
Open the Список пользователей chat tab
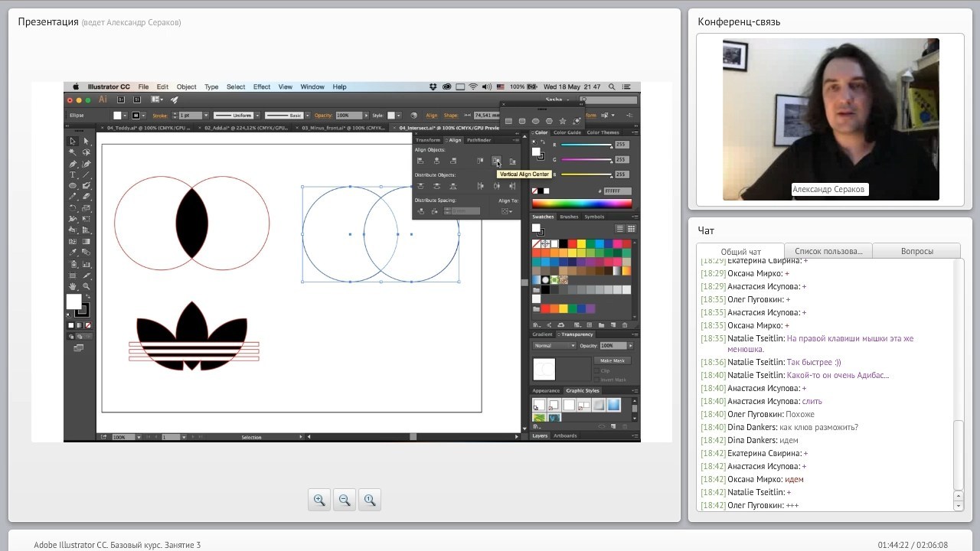(828, 251)
